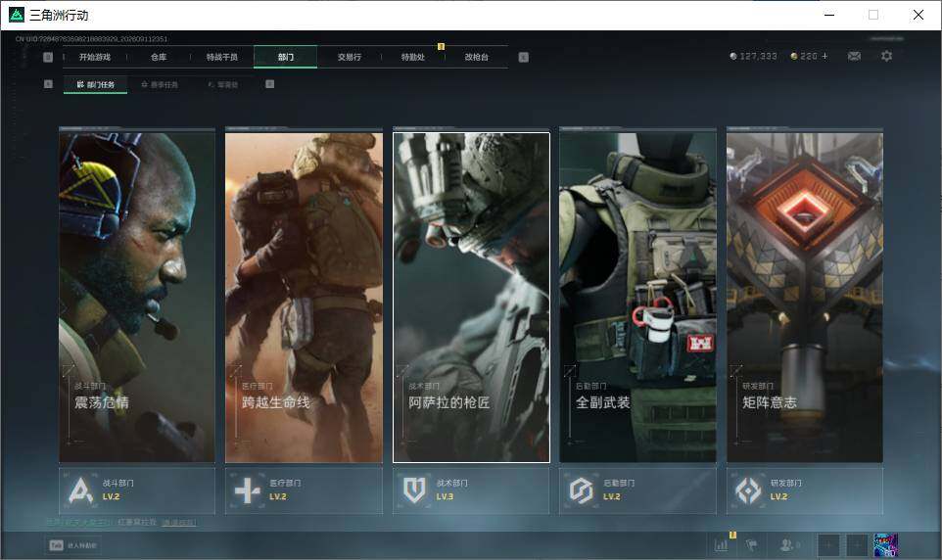Open the 矩阵意志 R&D department card

[x=805, y=298]
